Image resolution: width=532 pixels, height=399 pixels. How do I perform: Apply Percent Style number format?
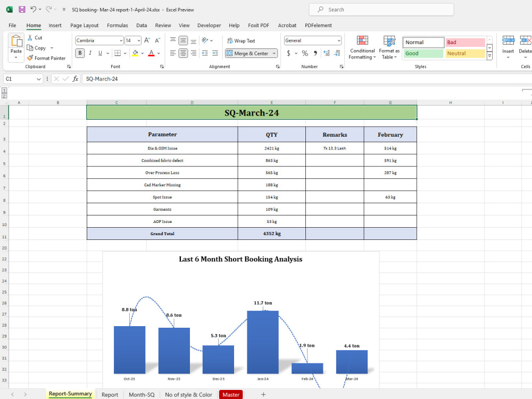(x=304, y=53)
